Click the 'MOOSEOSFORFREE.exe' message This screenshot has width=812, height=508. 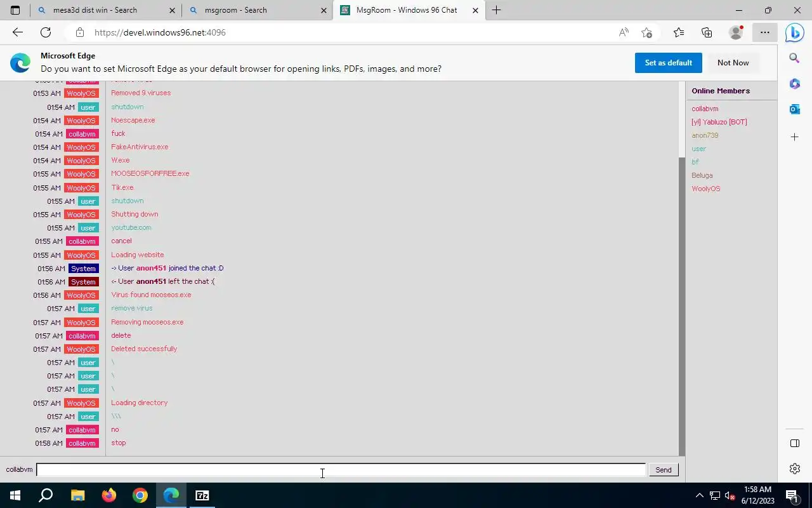pyautogui.click(x=150, y=173)
